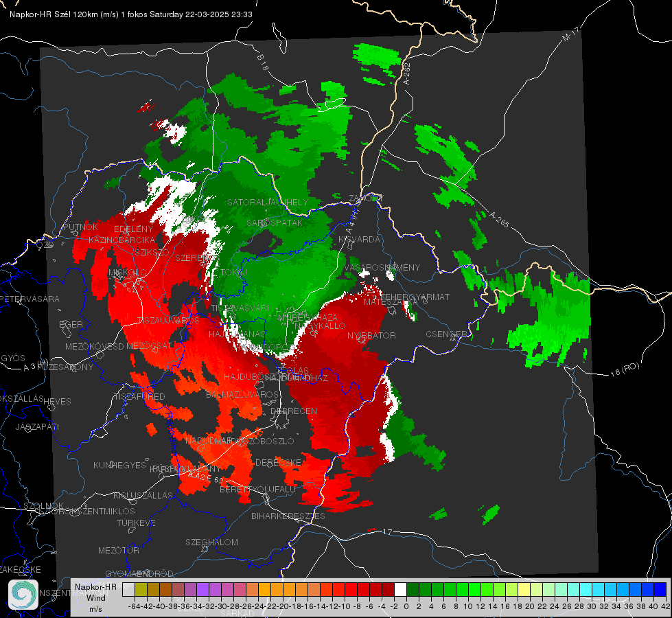The image size is (672, 618).
Task: Select the KISVARDA label
Action: [359, 240]
